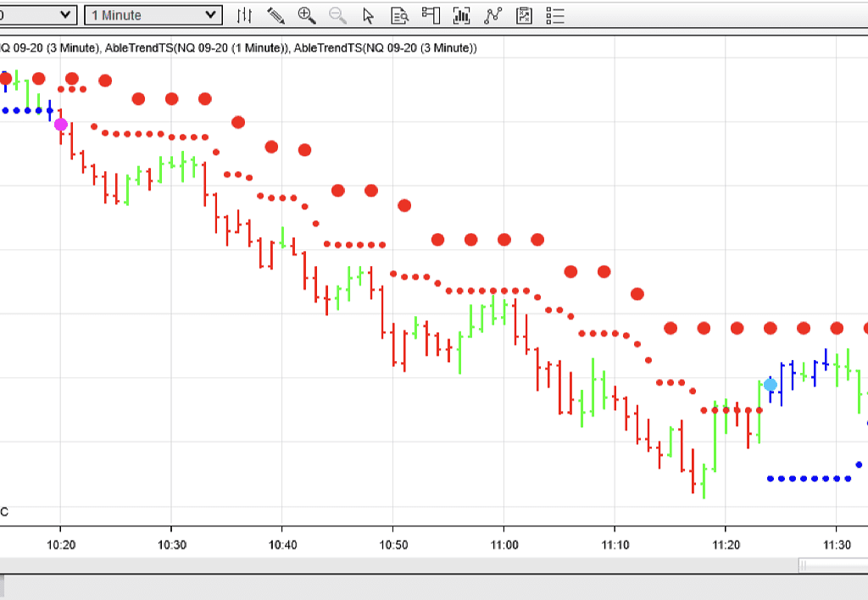The width and height of the screenshot is (868, 600).
Task: Select the light blue buy signal dot
Action: (x=770, y=385)
